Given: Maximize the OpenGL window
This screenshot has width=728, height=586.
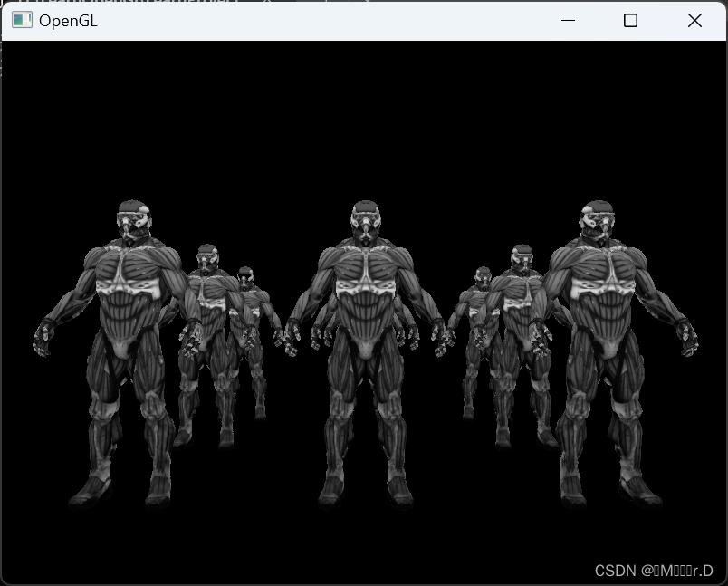Looking at the screenshot, I should pos(630,21).
